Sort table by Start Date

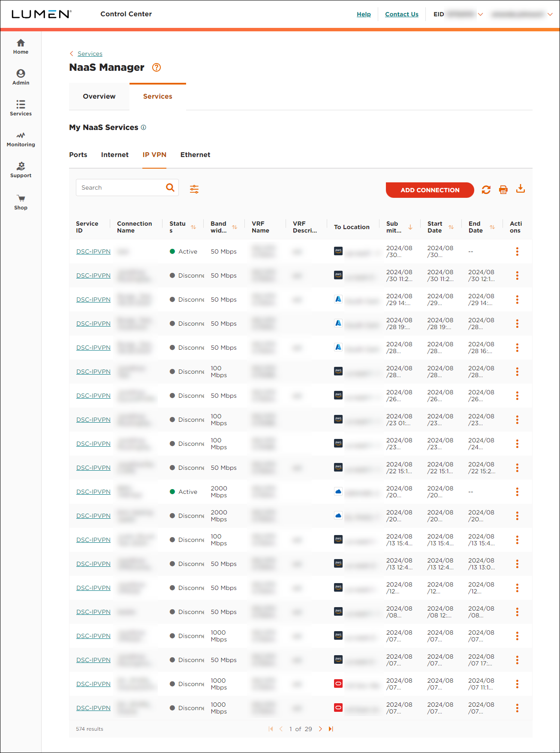coord(451,227)
